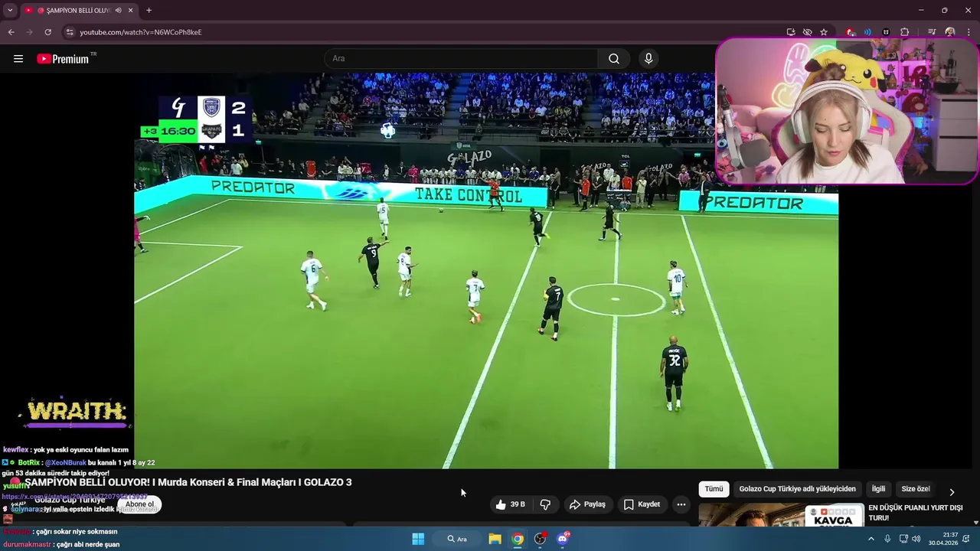Open the black cat extension icon
980x551 pixels.
coord(886,32)
